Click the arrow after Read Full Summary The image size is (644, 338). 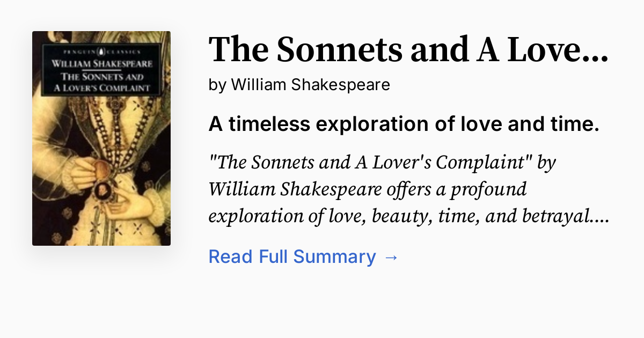coord(391,256)
